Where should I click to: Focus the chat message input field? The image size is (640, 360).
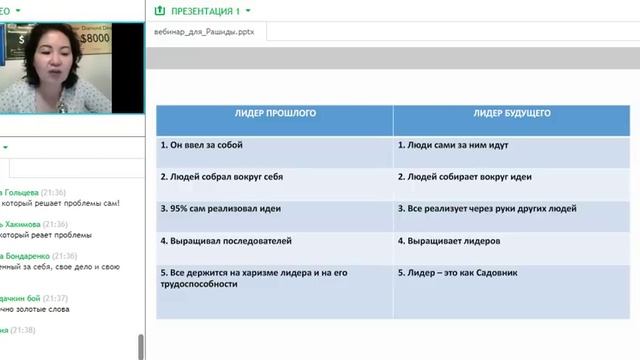77,169
